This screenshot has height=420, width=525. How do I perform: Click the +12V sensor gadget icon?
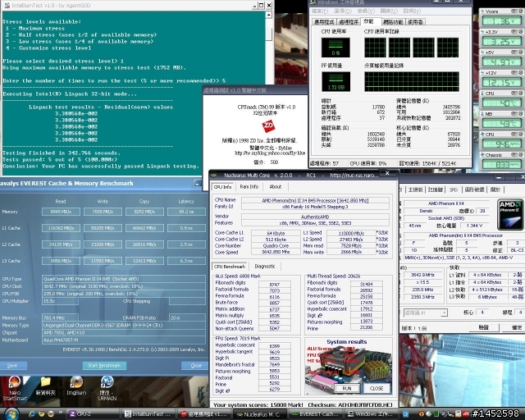[x=482, y=73]
